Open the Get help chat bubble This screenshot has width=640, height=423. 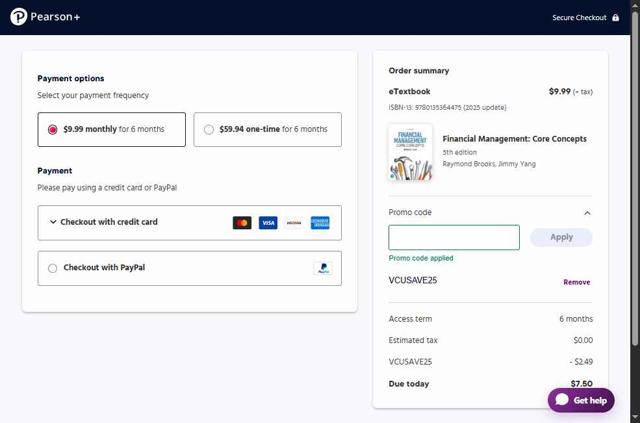tap(581, 400)
